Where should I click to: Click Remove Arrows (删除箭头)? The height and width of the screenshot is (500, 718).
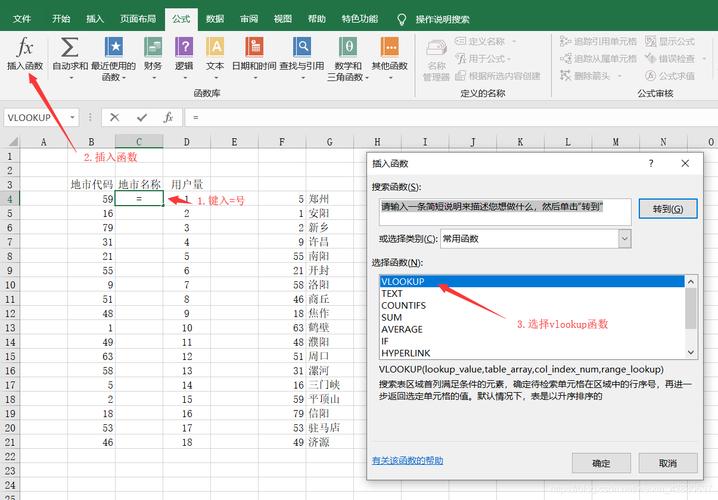tap(590, 76)
